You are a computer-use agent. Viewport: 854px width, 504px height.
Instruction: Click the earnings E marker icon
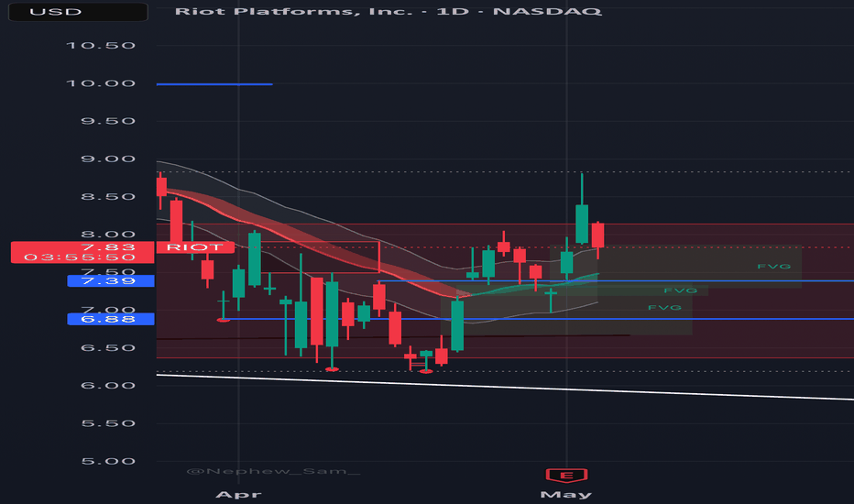click(x=566, y=476)
